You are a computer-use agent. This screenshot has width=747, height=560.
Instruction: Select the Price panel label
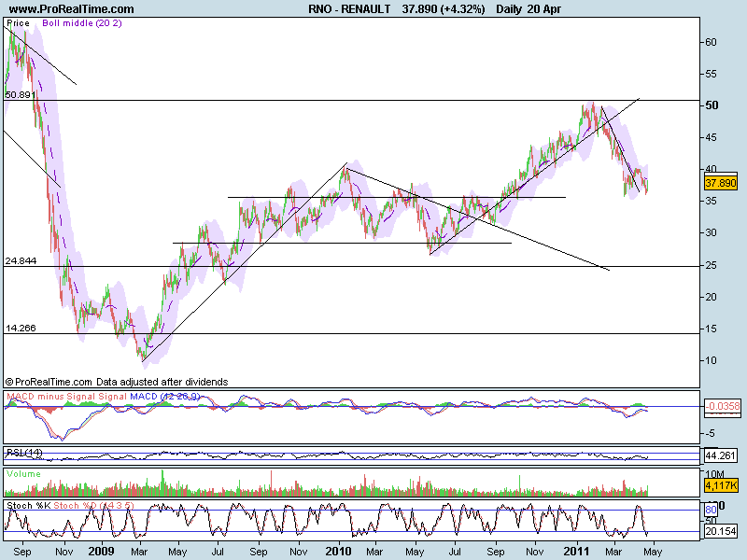18,22
